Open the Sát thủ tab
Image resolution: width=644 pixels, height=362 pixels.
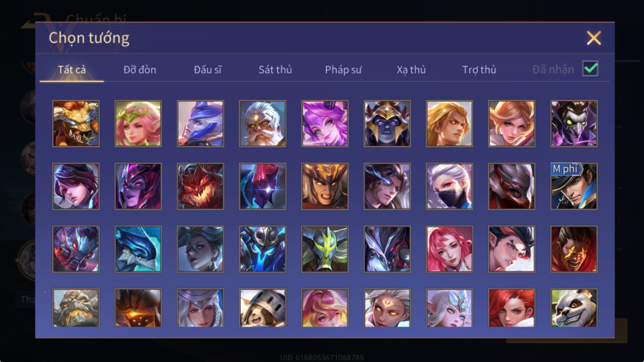coord(275,69)
